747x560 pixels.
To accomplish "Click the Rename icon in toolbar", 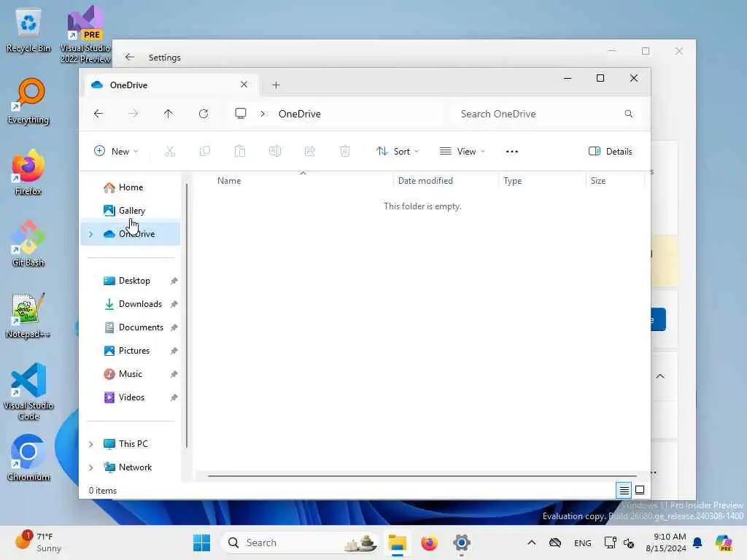I will pos(275,152).
